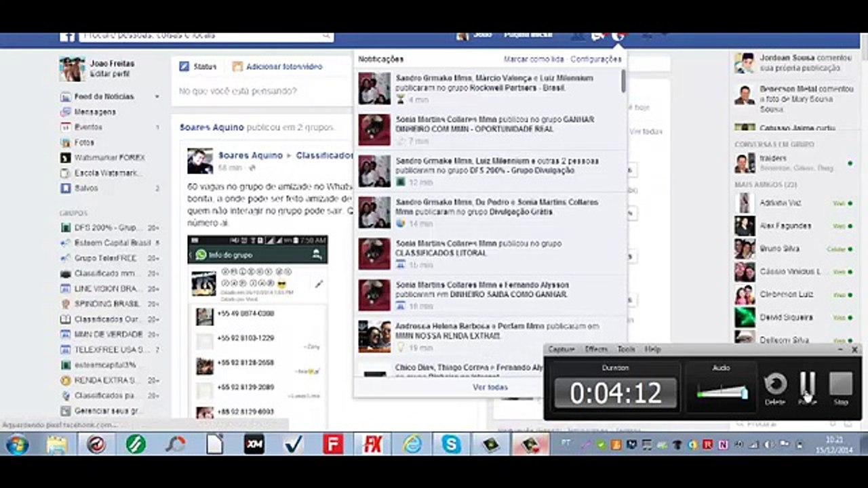Open Joao profile link in top bar

pyautogui.click(x=475, y=35)
